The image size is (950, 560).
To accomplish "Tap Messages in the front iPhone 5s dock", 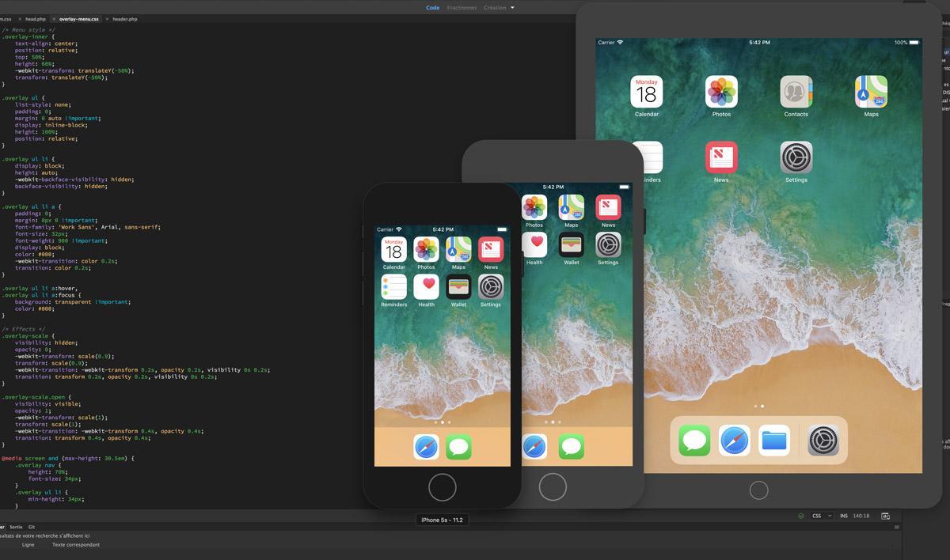I will point(458,447).
